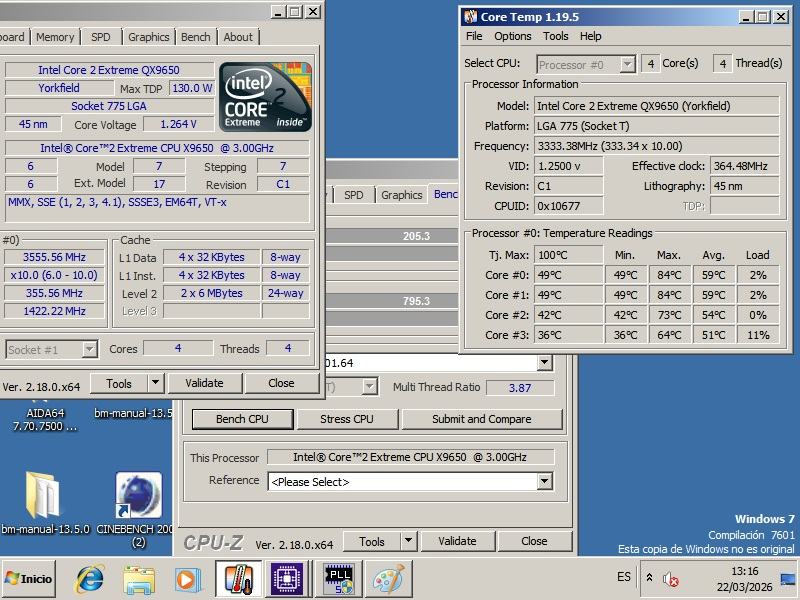Click the ES language indicator
Viewport: 800px width, 600px height.
623,577
